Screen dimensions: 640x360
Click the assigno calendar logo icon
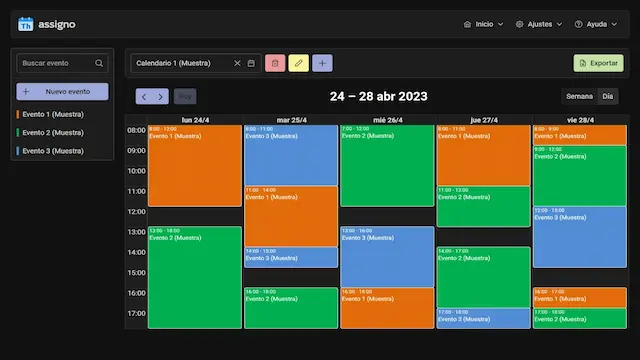pos(25,24)
